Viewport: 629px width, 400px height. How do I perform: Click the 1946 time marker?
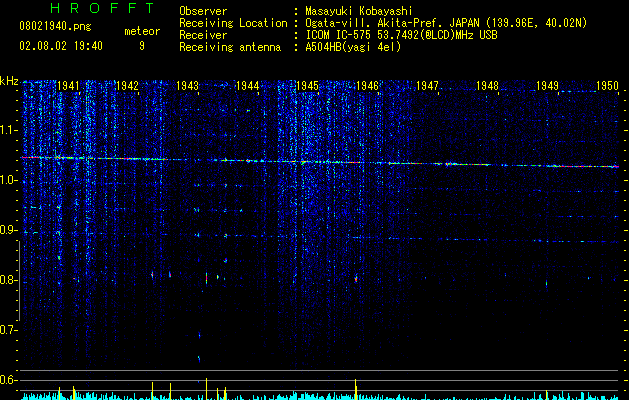[367, 86]
